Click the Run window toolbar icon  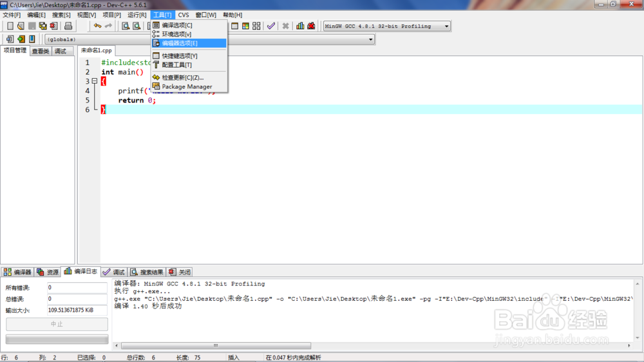(234, 26)
